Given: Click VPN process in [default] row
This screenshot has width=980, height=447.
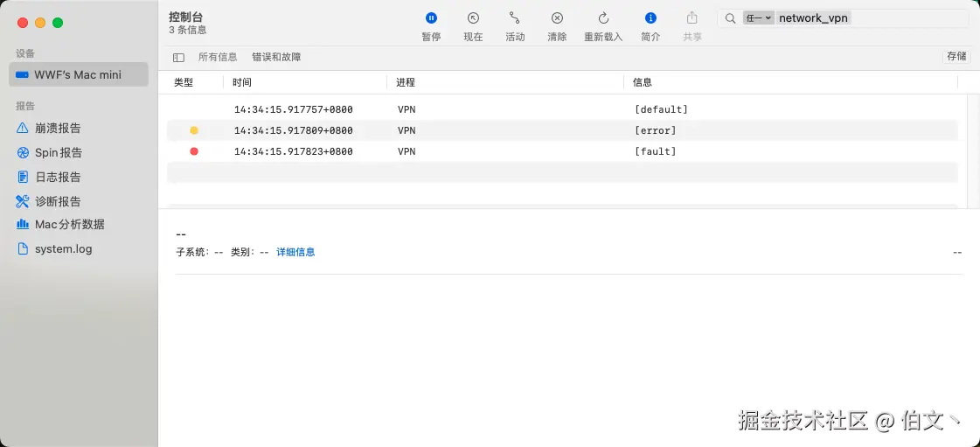Looking at the screenshot, I should click(407, 109).
